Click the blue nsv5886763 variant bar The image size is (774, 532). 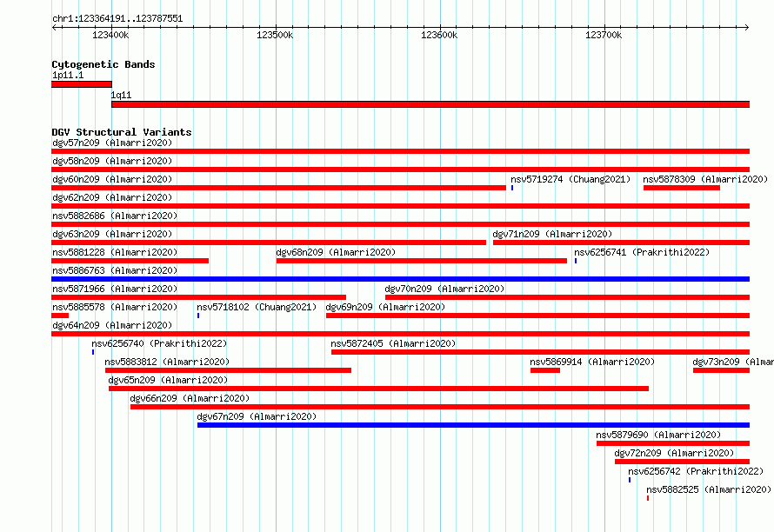point(400,279)
